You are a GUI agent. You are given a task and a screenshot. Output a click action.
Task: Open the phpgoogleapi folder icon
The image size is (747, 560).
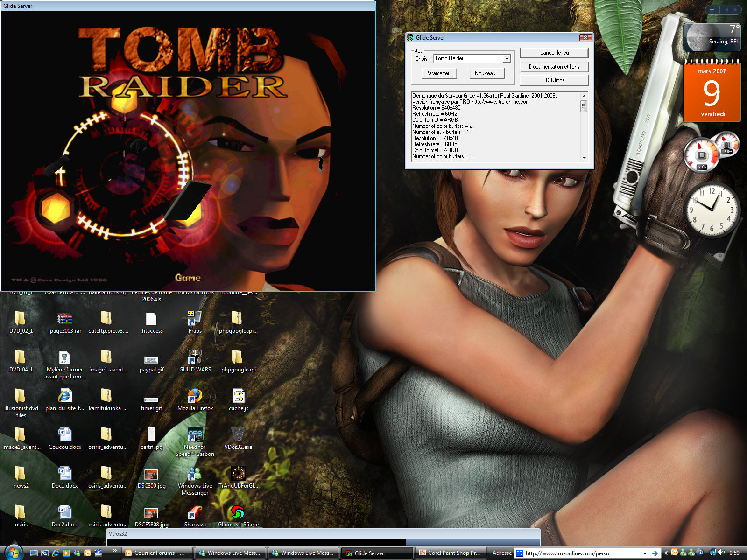[238, 361]
